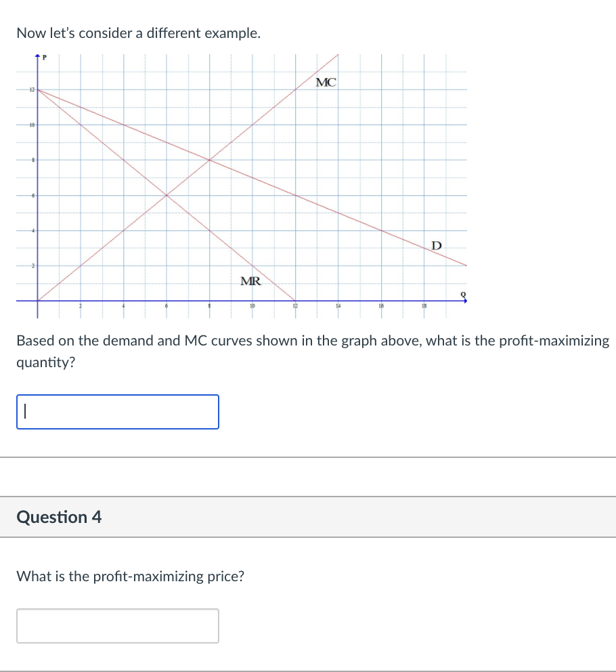Screen dimensions: 616x672
Task: Click the MC curve label on the graph
Action: [x=326, y=83]
